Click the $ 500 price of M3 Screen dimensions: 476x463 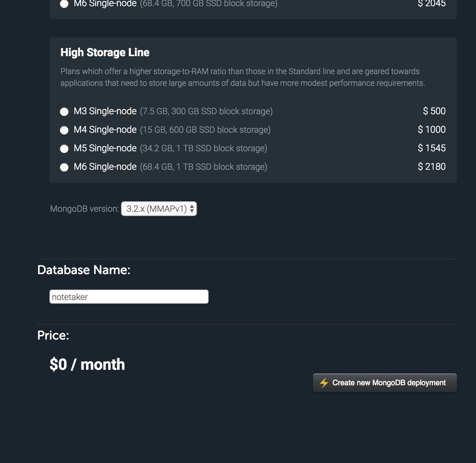(x=434, y=111)
